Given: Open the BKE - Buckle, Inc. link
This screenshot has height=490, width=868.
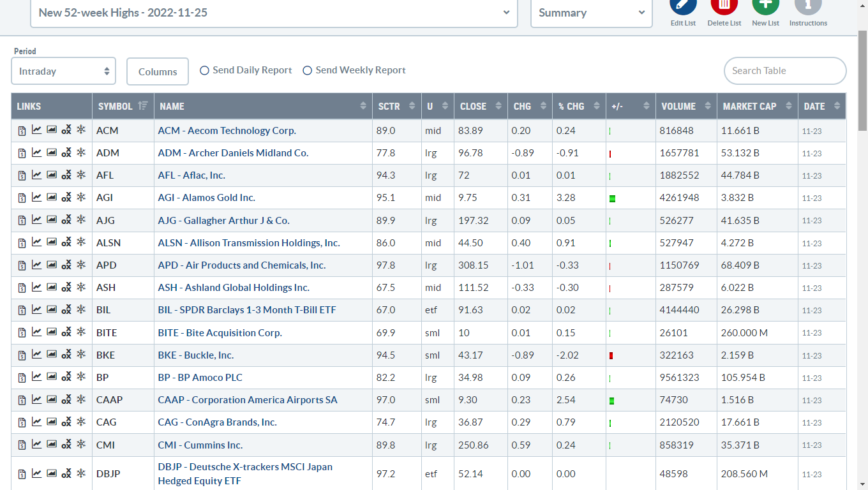Looking at the screenshot, I should click(x=196, y=355).
